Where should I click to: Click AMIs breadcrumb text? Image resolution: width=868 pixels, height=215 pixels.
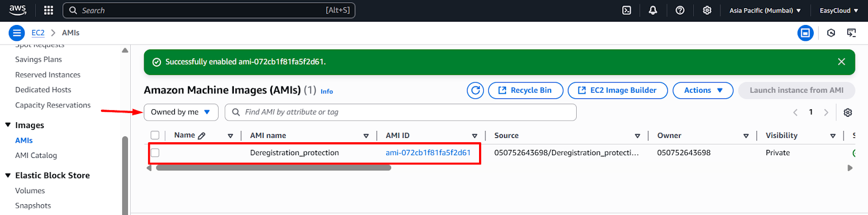71,33
